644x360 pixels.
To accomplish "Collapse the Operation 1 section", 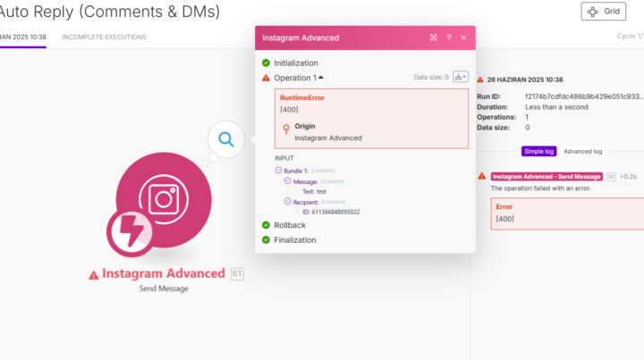I will (321, 78).
